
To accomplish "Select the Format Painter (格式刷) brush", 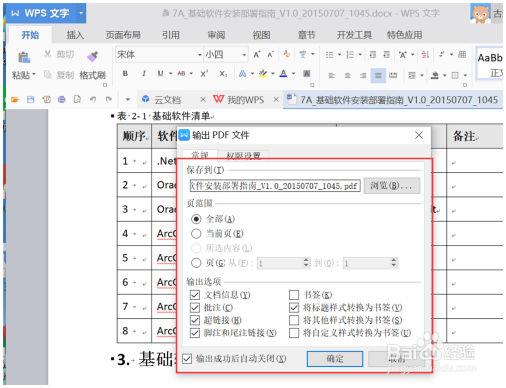I will pyautogui.click(x=92, y=56).
